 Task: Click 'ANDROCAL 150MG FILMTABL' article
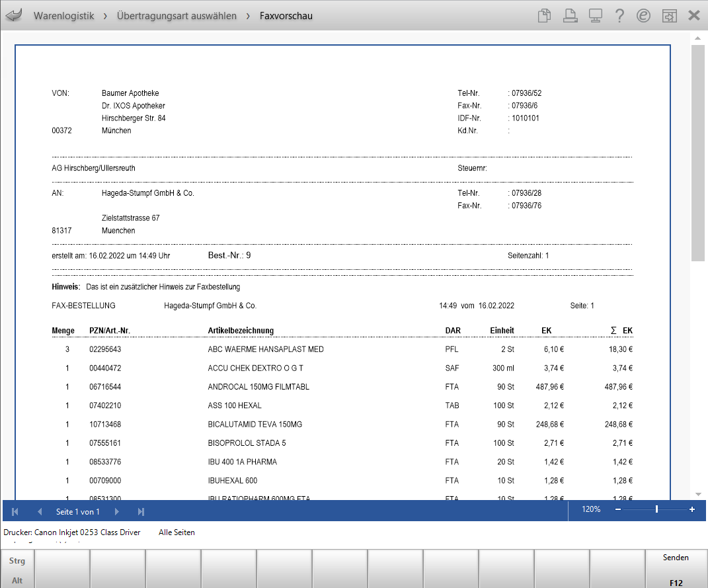(258, 386)
